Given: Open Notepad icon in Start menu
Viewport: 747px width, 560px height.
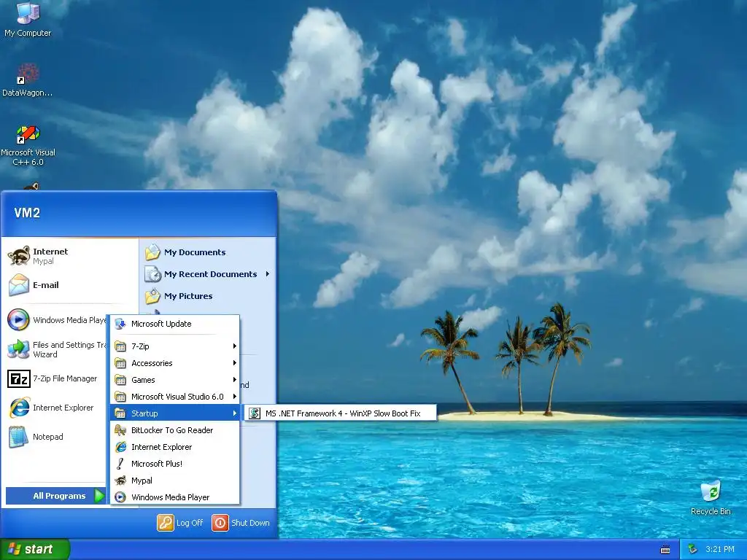Looking at the screenshot, I should point(18,437).
